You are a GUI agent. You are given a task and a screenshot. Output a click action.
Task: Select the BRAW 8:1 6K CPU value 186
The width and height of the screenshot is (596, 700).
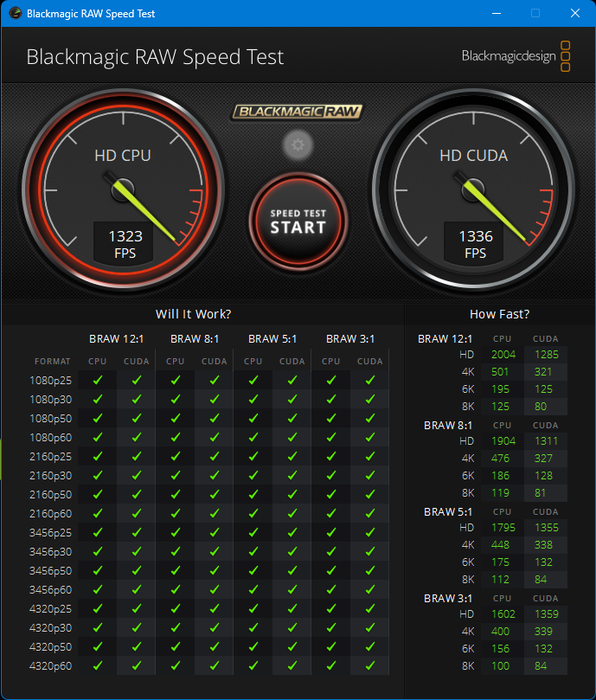coord(500,476)
